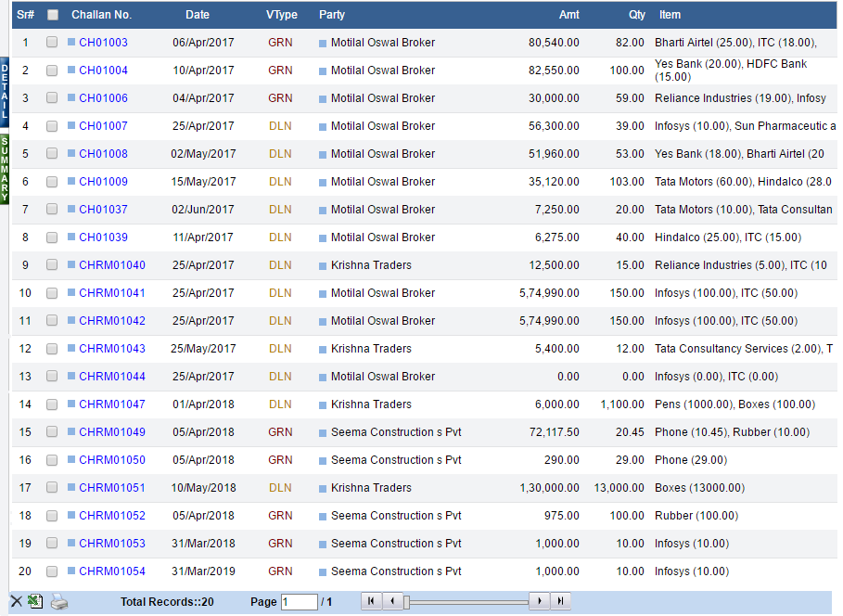Click the pager slider handle

tap(407, 602)
